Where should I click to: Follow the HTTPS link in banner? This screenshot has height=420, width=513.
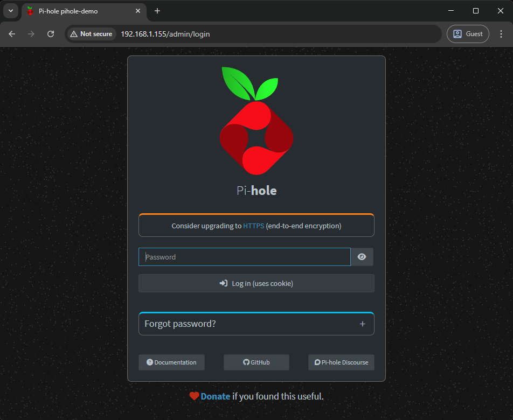coord(253,226)
